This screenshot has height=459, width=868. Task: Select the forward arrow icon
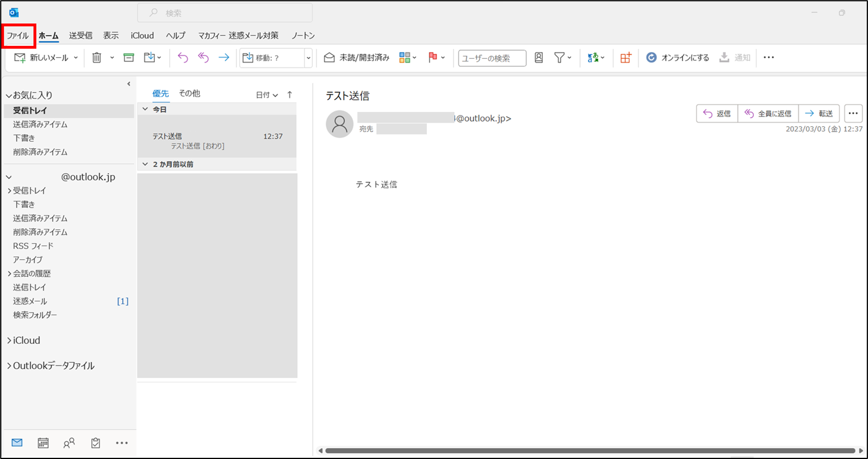pyautogui.click(x=223, y=57)
